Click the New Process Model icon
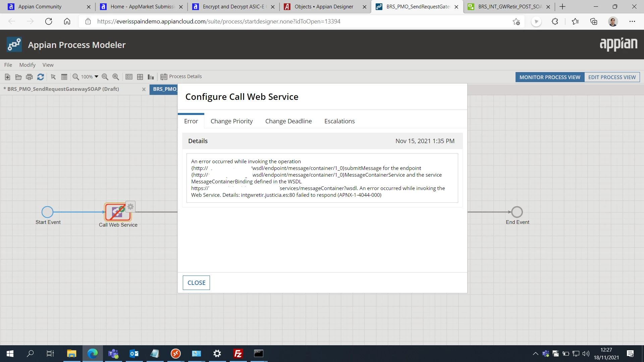Viewport: 644px width, 362px height. (x=7, y=77)
